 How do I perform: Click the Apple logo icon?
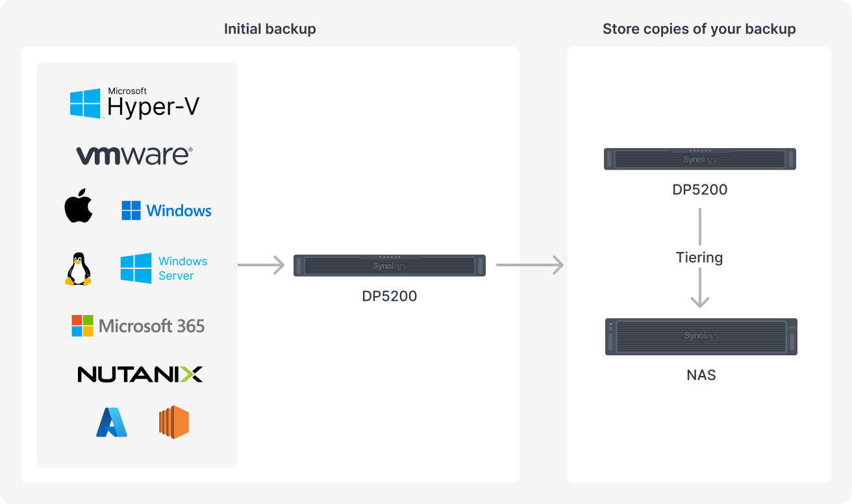[x=79, y=206]
